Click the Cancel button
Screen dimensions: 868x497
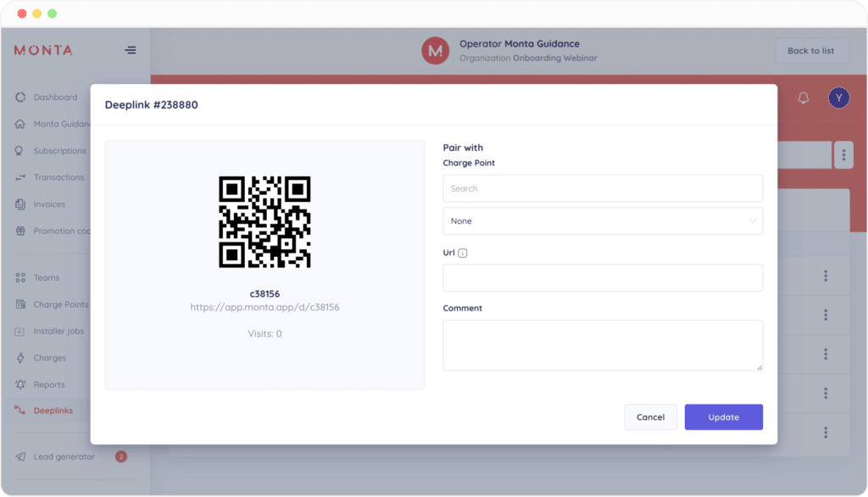pos(650,417)
